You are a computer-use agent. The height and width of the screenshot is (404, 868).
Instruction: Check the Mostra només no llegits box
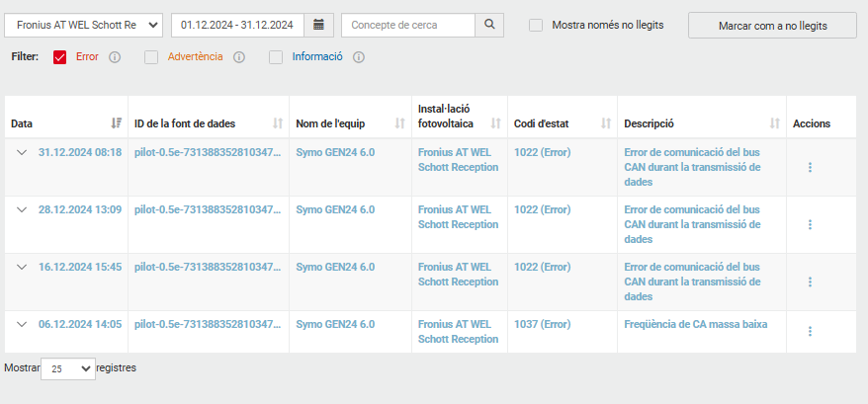pos(536,25)
